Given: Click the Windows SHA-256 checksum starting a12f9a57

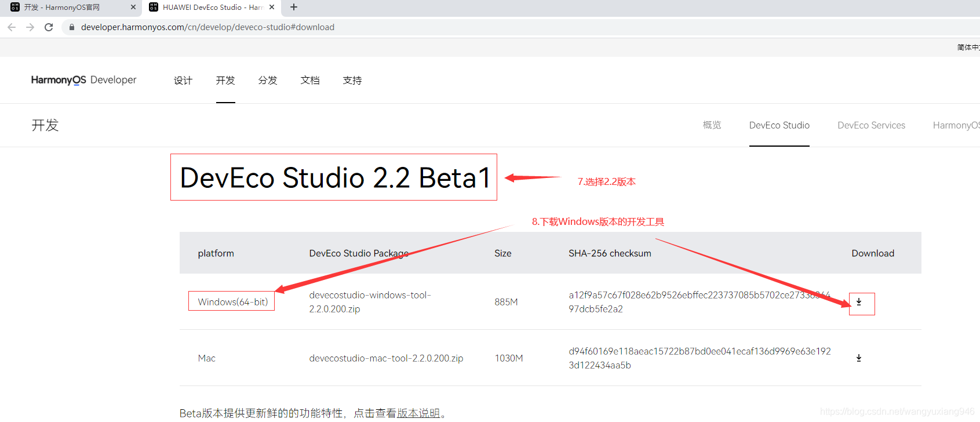Looking at the screenshot, I should coord(700,302).
